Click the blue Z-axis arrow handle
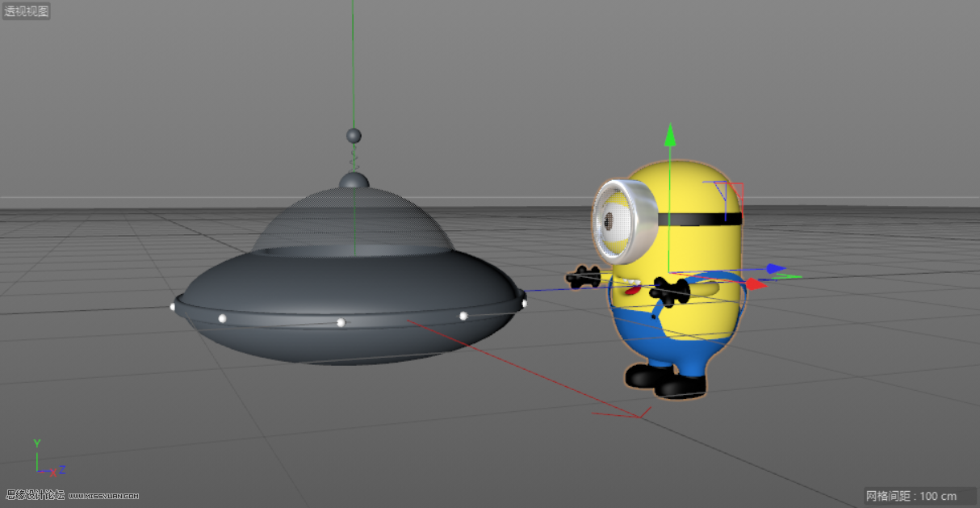The height and width of the screenshot is (508, 980). [775, 269]
